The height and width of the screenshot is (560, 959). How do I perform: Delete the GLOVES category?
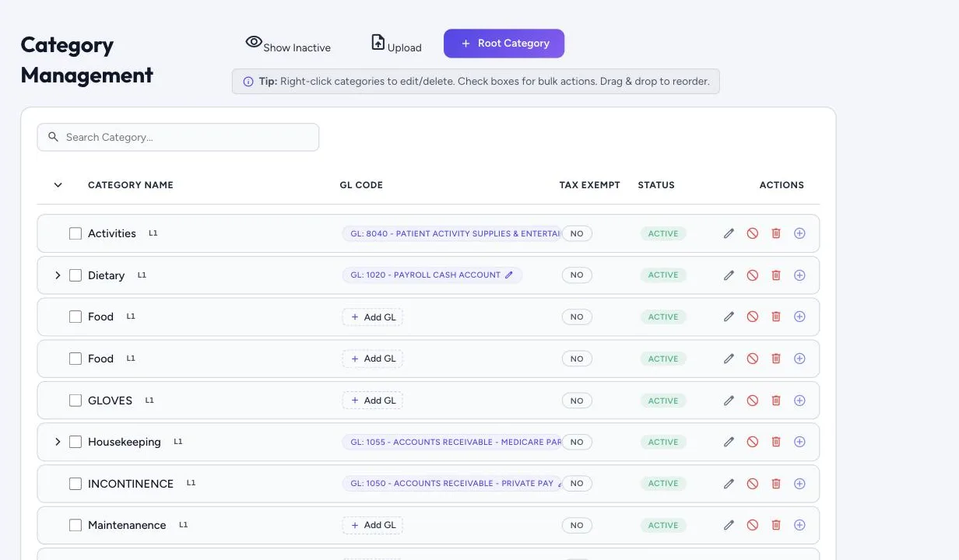[x=776, y=401]
